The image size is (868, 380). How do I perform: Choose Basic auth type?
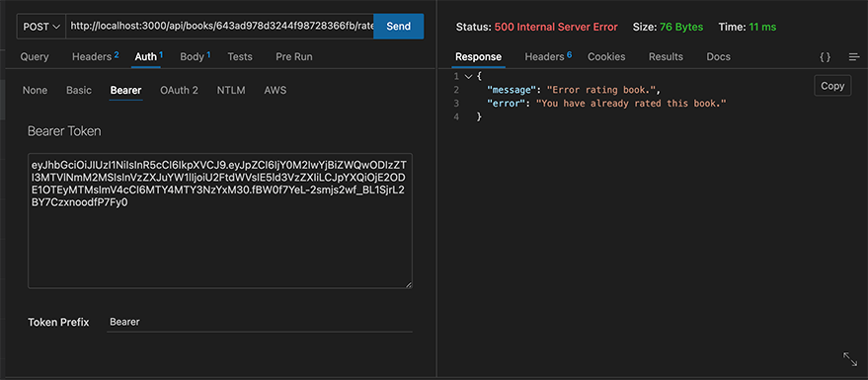(x=79, y=90)
